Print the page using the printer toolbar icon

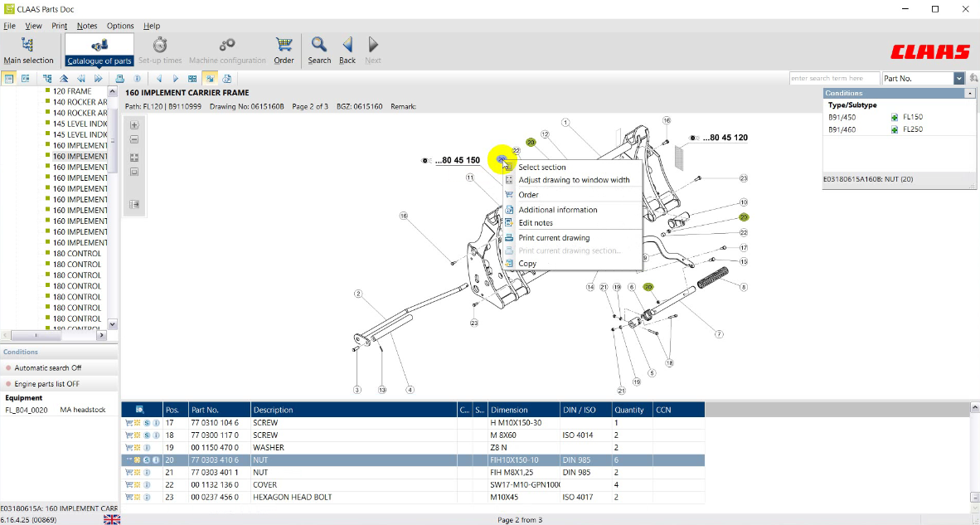point(120,79)
